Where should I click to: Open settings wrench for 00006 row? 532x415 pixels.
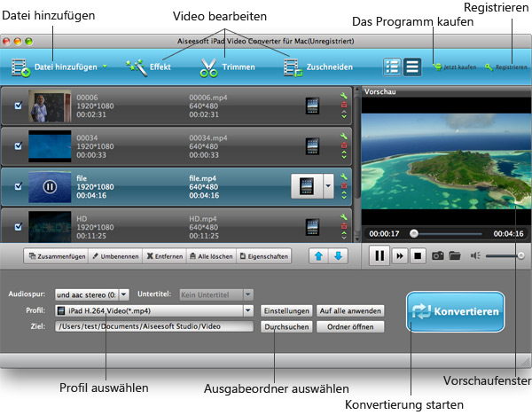(x=344, y=96)
